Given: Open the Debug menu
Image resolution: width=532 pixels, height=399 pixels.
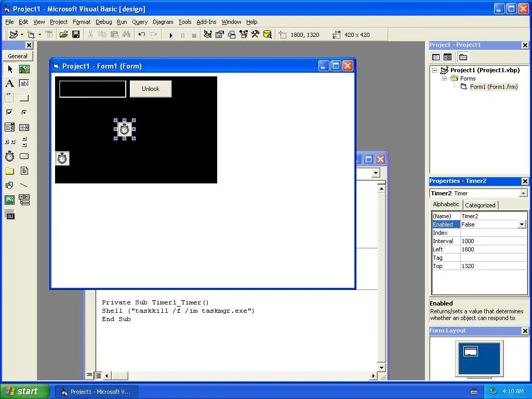Looking at the screenshot, I should [x=104, y=22].
